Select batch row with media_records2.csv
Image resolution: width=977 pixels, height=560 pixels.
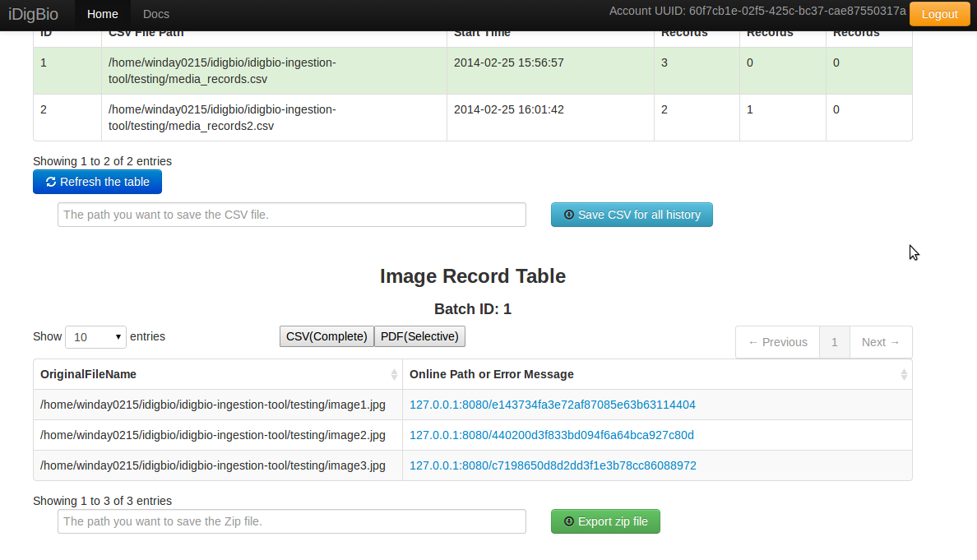click(x=472, y=118)
